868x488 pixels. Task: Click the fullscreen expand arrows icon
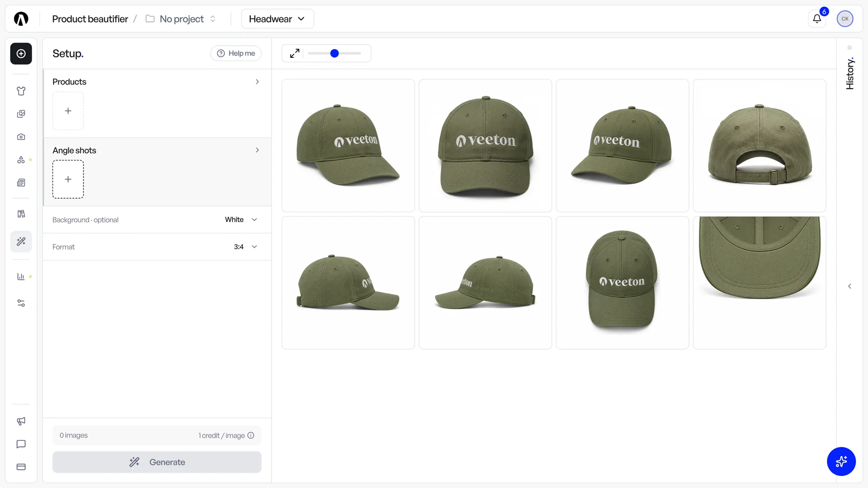tap(295, 54)
